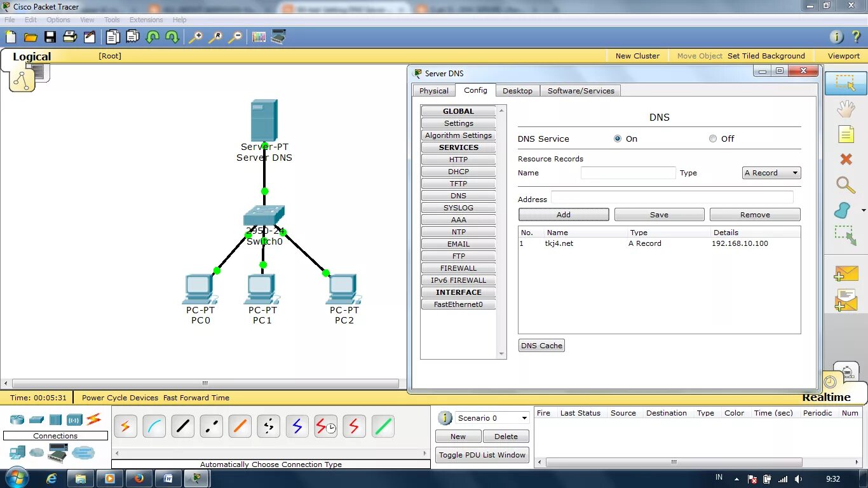Viewport: 868px width, 488px height.
Task: Pick the black straight-through cable
Action: point(182,426)
